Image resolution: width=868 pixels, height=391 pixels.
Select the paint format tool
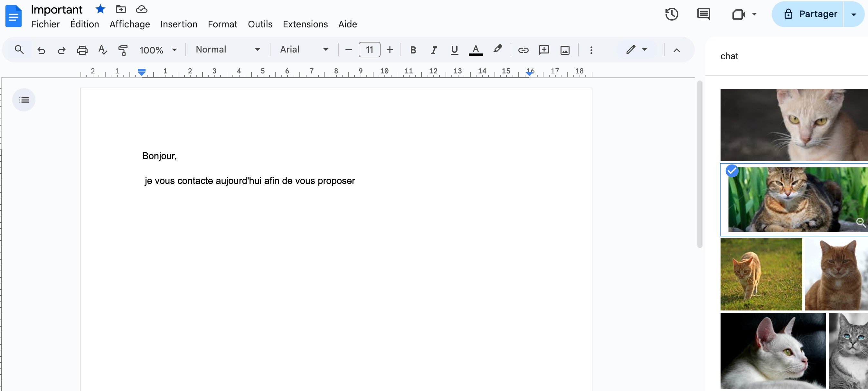(x=123, y=50)
